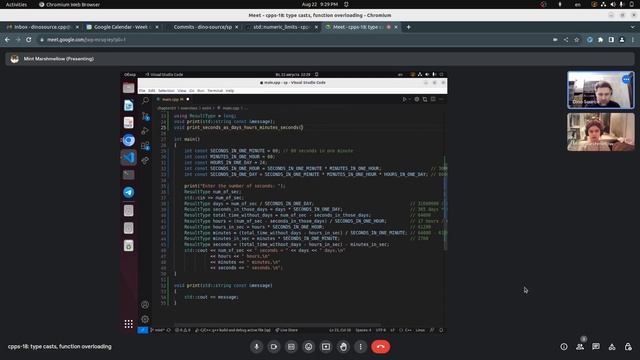Click the Live Share status bar item
640x360 pixels.
click(287, 330)
